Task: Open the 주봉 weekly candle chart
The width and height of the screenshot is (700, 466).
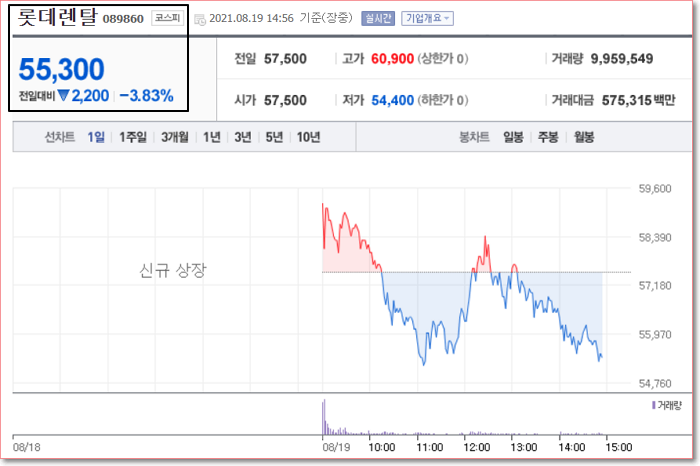Action: [548, 137]
